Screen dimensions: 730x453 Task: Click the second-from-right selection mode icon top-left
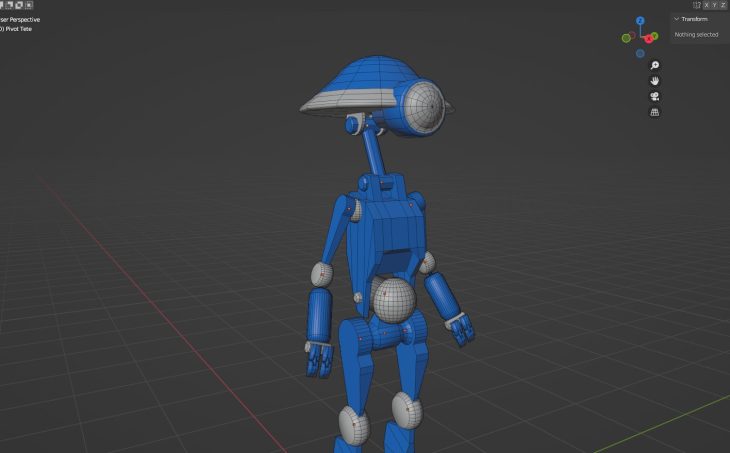(x=21, y=5)
